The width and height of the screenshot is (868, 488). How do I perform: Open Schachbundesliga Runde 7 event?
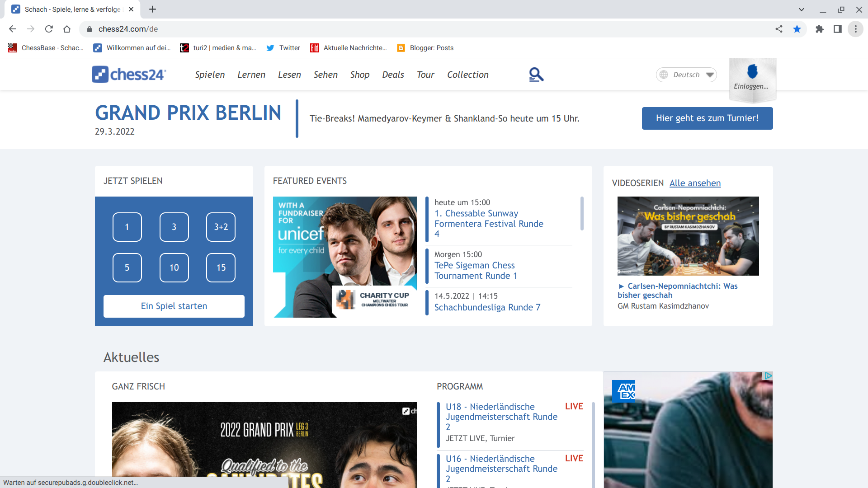pyautogui.click(x=487, y=307)
